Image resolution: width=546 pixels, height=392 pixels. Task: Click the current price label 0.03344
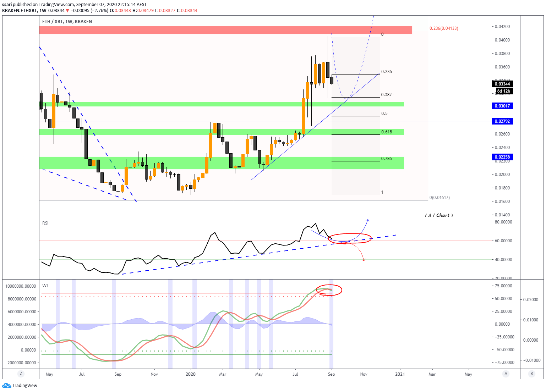tap(502, 84)
